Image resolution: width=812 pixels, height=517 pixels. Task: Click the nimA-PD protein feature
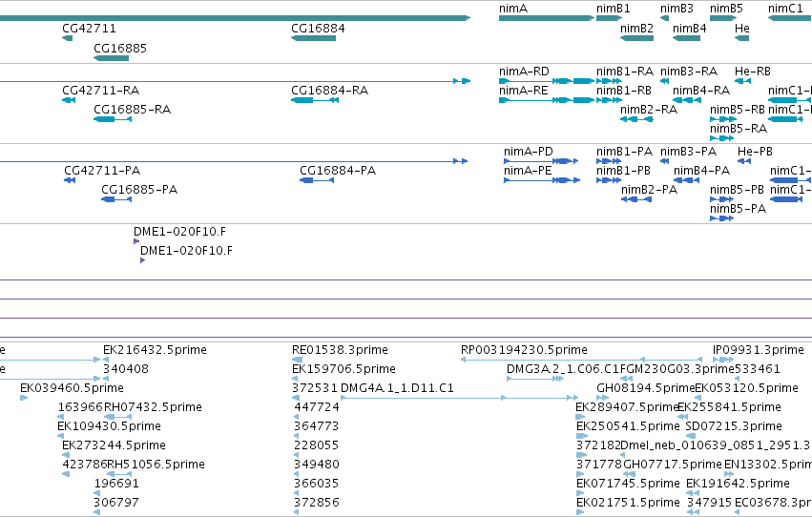tap(541, 161)
